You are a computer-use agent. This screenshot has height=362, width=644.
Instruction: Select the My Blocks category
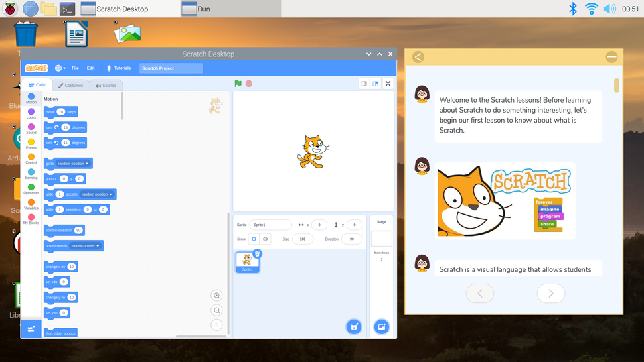pyautogui.click(x=31, y=219)
